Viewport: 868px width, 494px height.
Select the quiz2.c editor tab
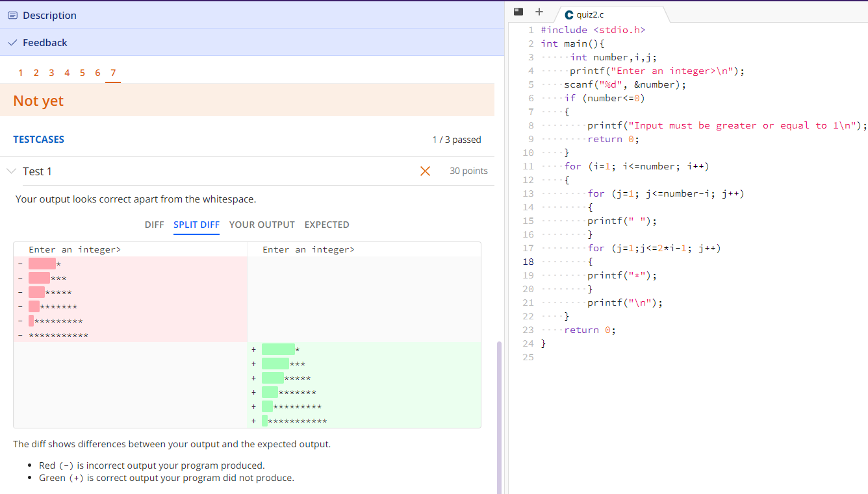(x=598, y=14)
